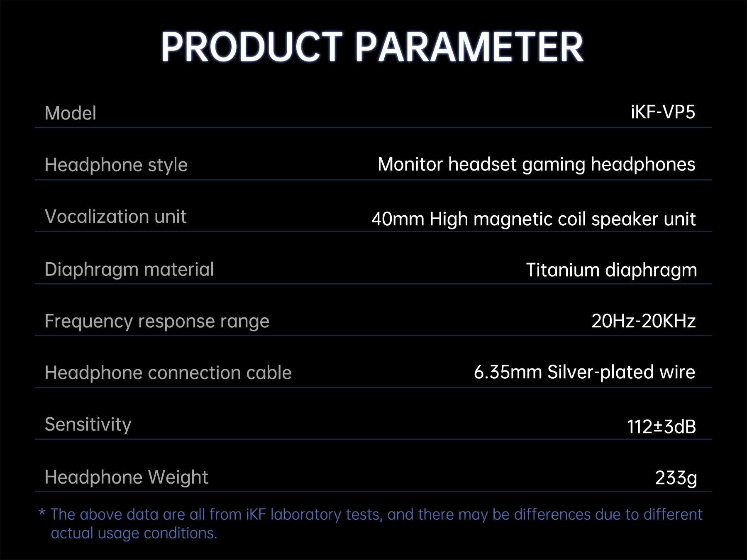
Task: Select 6.35mm Silver-plated wire value
Action: coord(584,372)
